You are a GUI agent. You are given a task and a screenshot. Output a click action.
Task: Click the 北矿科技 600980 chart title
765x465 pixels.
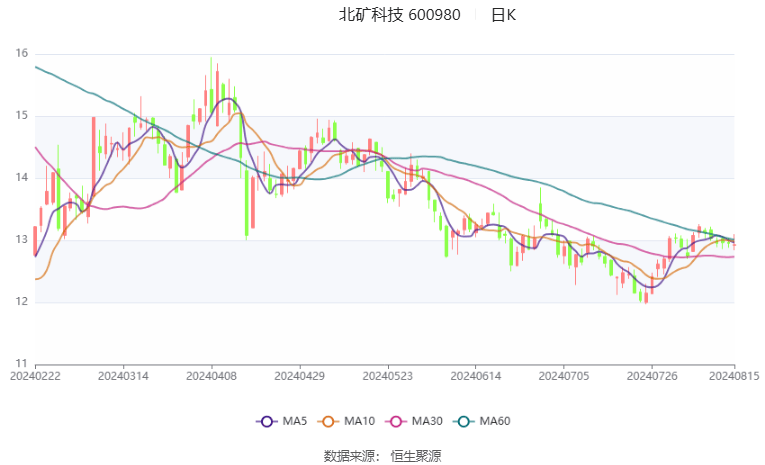point(399,15)
